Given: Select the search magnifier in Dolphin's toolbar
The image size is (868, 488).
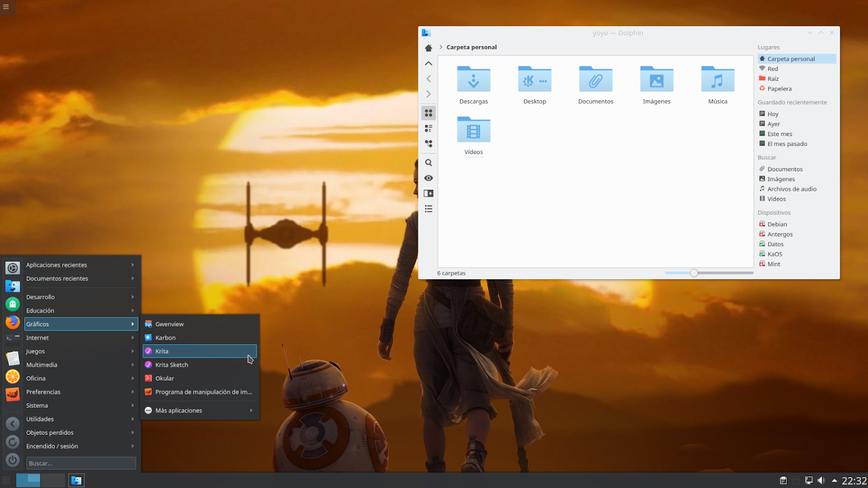Looking at the screenshot, I should tap(428, 163).
